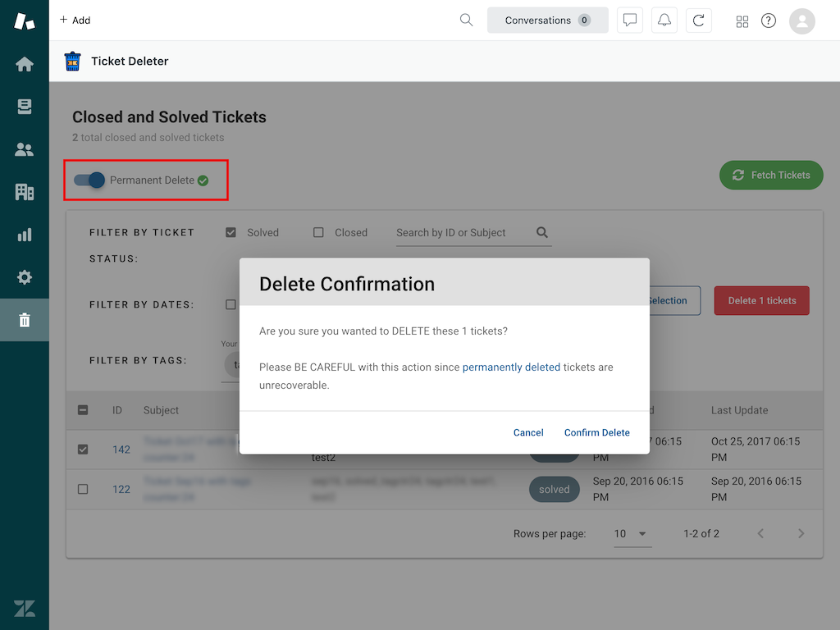Screen dimensions: 840x630
Task: Toggle the Permanent Delete switch
Action: 89,180
